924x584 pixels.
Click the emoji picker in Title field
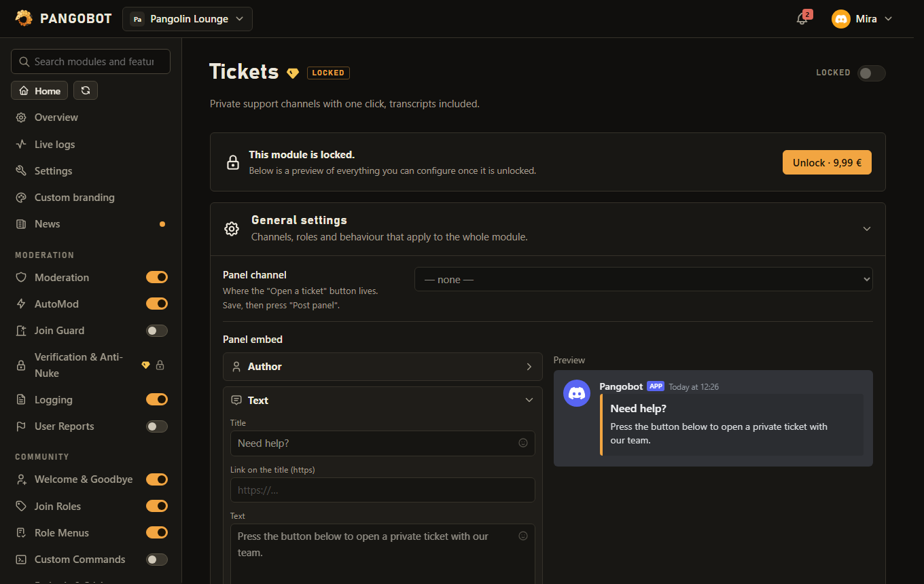(523, 443)
